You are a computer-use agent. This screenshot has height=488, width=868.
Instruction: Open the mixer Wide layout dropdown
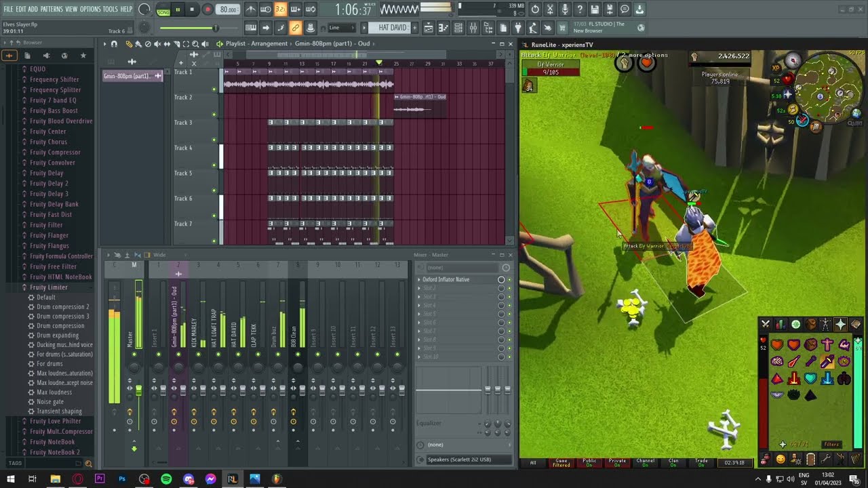[x=160, y=255]
